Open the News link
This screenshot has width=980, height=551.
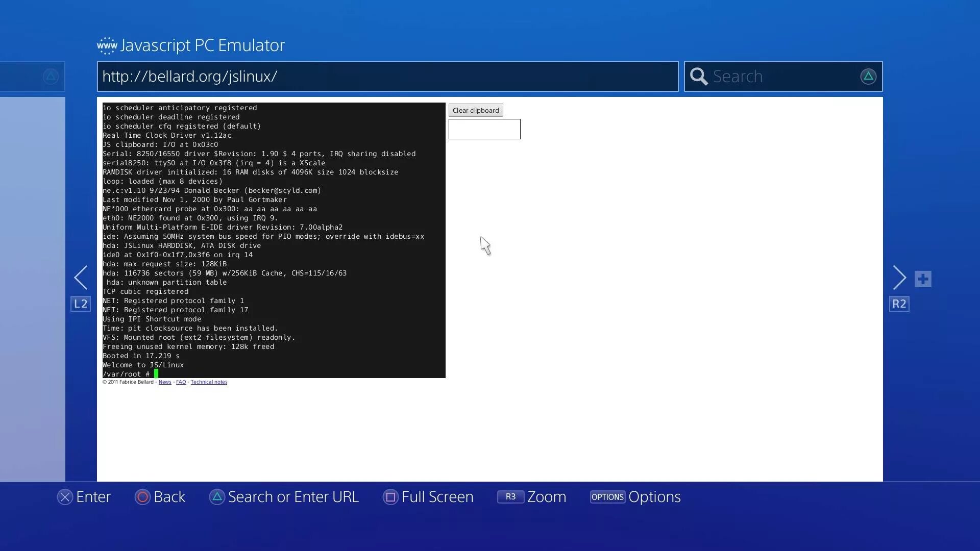point(165,382)
